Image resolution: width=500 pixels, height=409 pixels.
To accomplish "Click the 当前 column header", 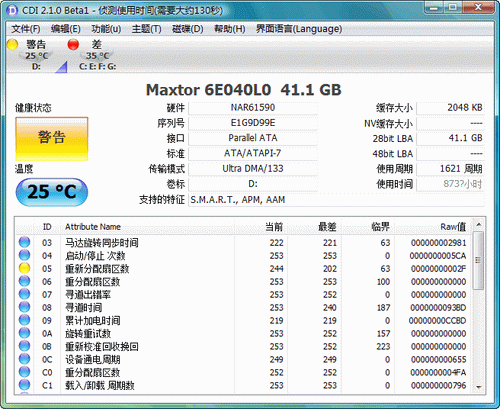I will pos(261,227).
